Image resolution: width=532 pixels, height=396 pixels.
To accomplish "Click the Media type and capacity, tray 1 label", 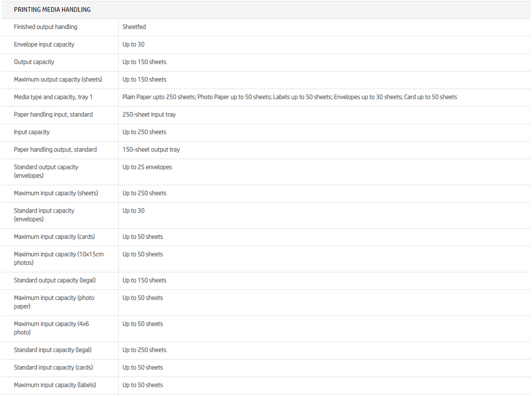I will click(53, 97).
